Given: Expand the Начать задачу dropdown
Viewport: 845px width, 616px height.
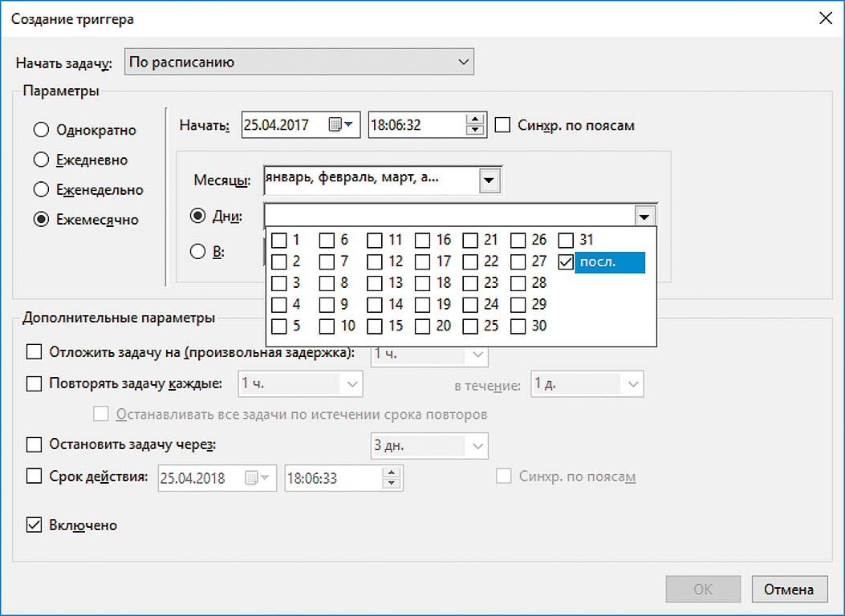Looking at the screenshot, I should coord(461,62).
